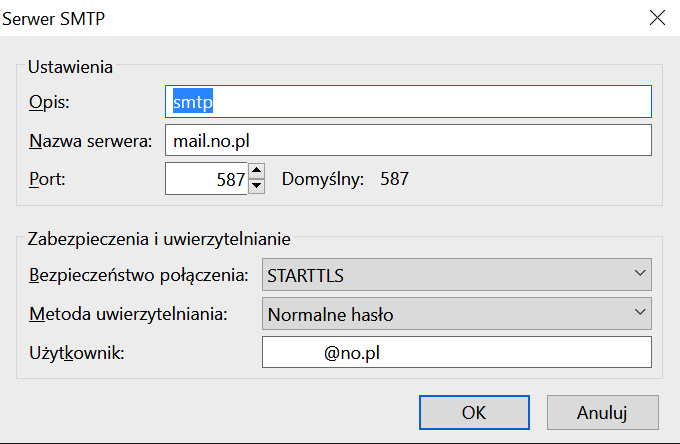Confirm settings with the OK button

[x=474, y=412]
